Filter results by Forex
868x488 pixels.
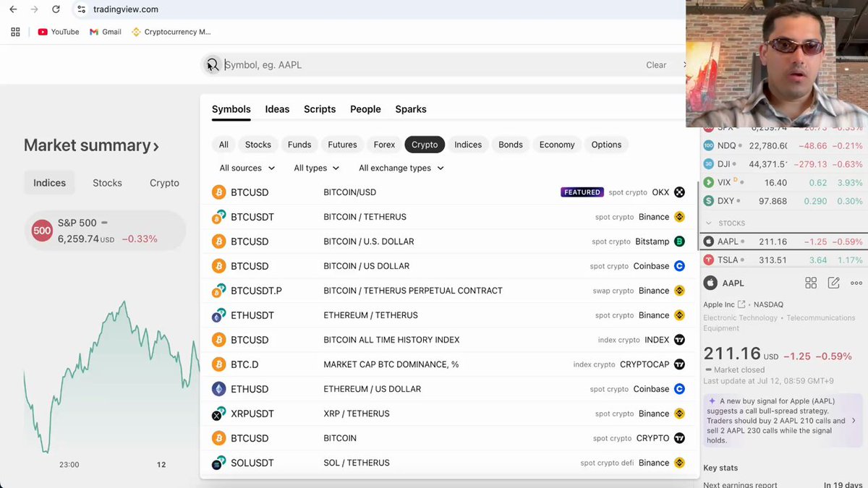coord(384,145)
